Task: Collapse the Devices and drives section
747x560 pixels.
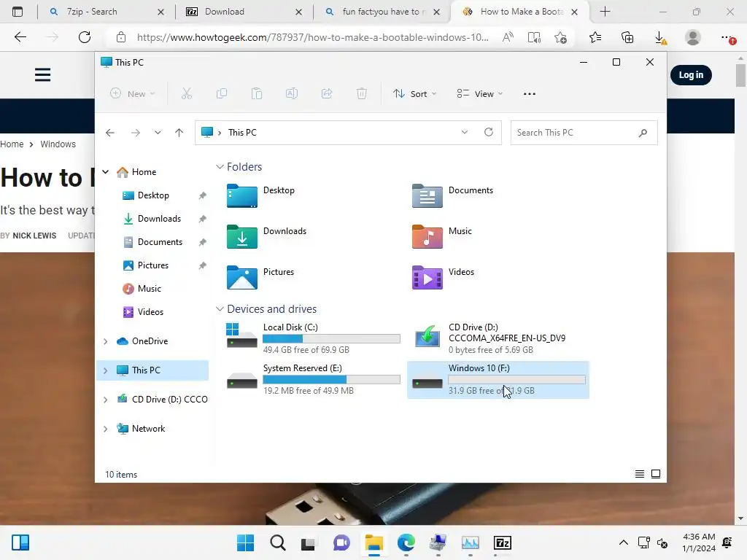Action: (x=220, y=309)
